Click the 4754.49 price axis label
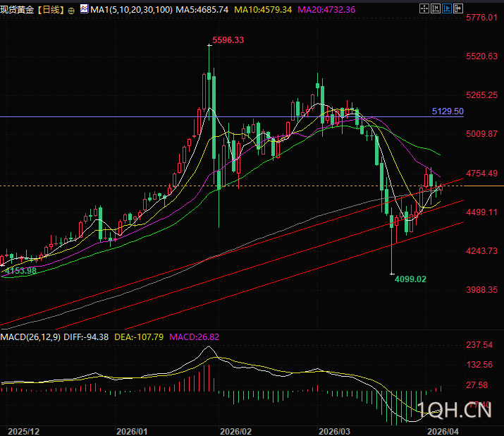The width and height of the screenshot is (504, 436). point(482,174)
